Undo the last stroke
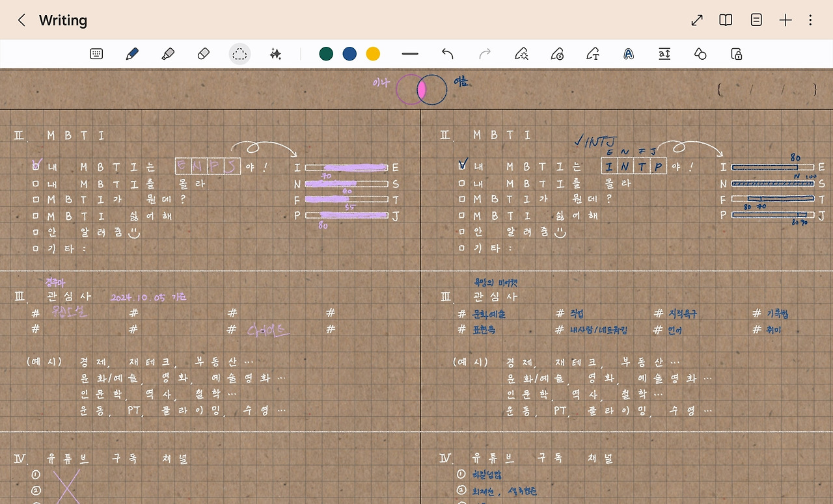 [x=447, y=54]
